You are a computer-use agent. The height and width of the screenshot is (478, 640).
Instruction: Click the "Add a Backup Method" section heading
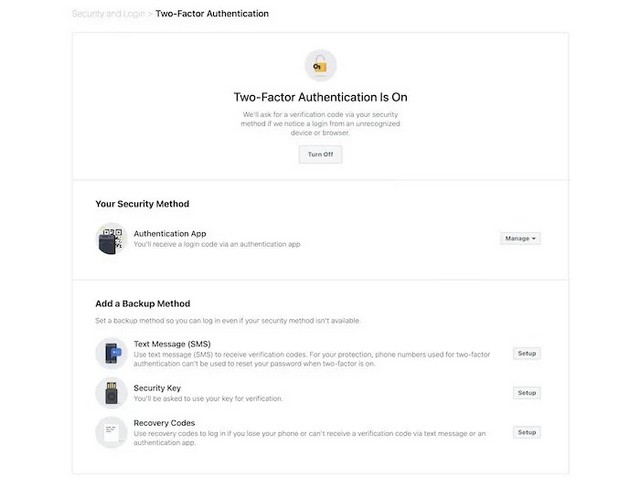click(x=142, y=303)
